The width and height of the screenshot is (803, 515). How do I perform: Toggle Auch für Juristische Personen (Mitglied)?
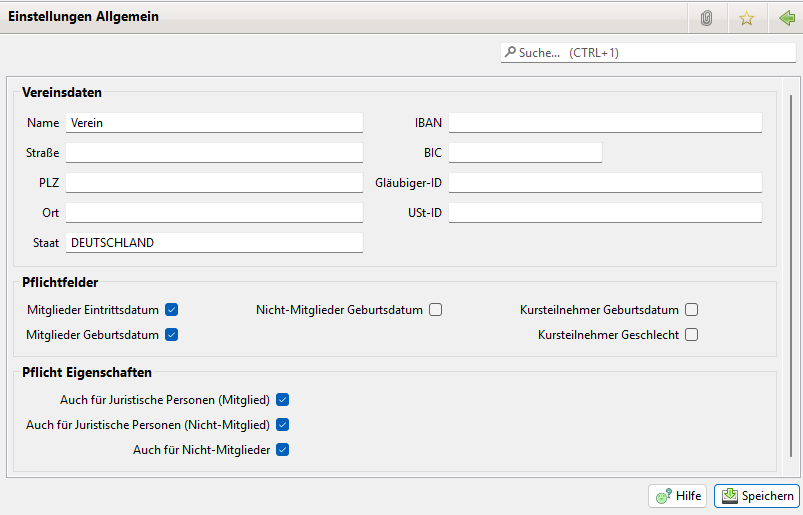coord(282,399)
